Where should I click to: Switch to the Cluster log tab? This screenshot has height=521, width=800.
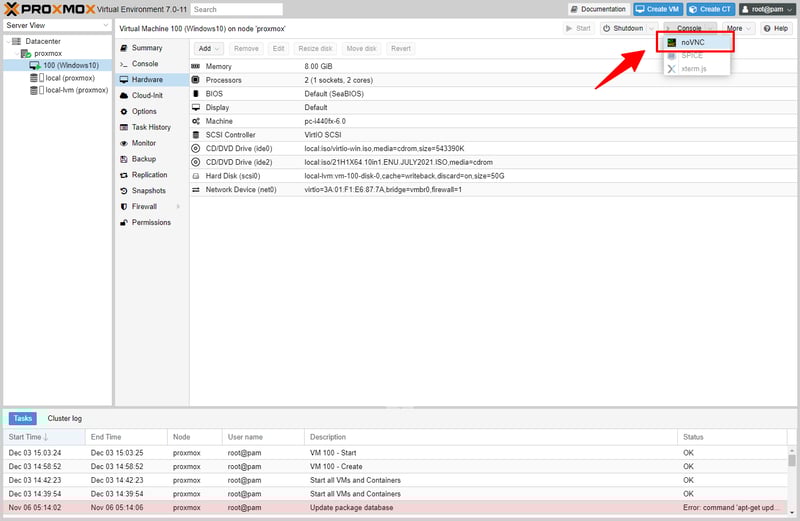click(x=65, y=418)
